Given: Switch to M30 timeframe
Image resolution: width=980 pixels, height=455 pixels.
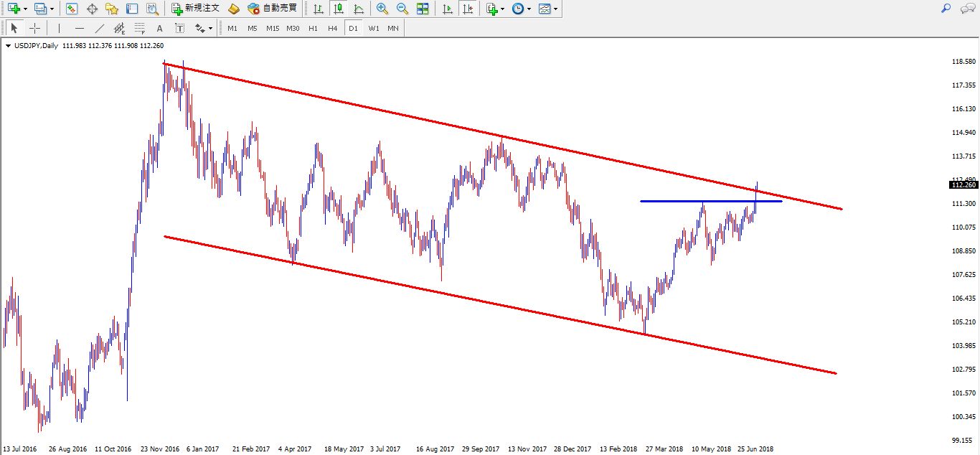Looking at the screenshot, I should click(293, 28).
